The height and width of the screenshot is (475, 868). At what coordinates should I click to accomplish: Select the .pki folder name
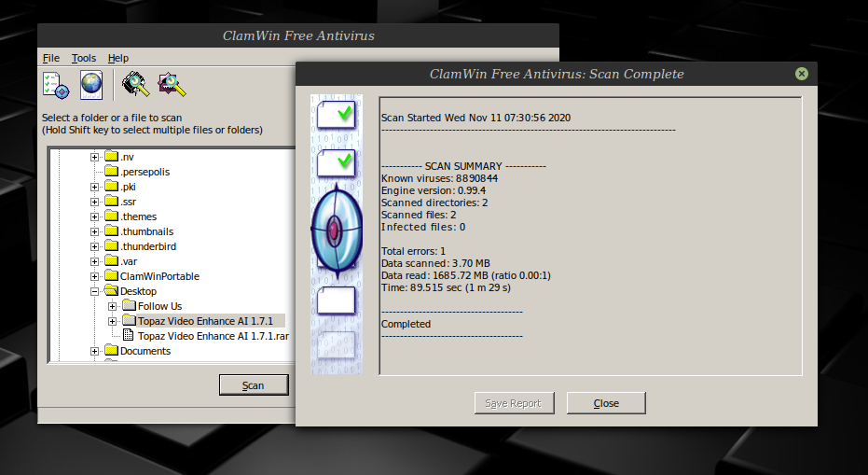[x=128, y=187]
